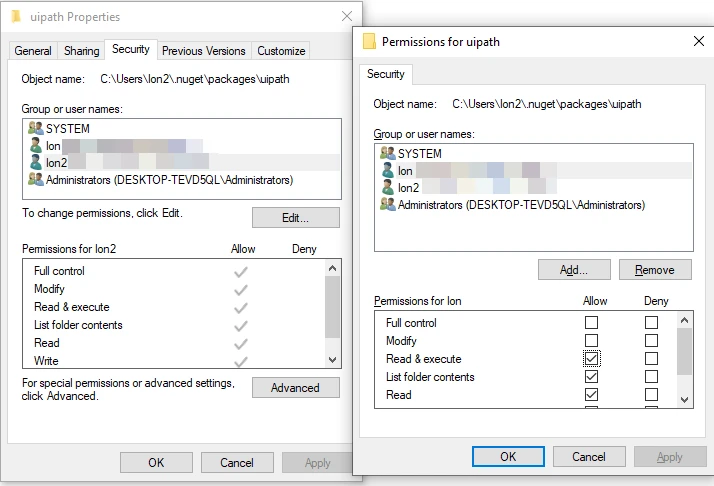Close the Permissions for uipath dialog
The width and height of the screenshot is (714, 486).
click(699, 41)
